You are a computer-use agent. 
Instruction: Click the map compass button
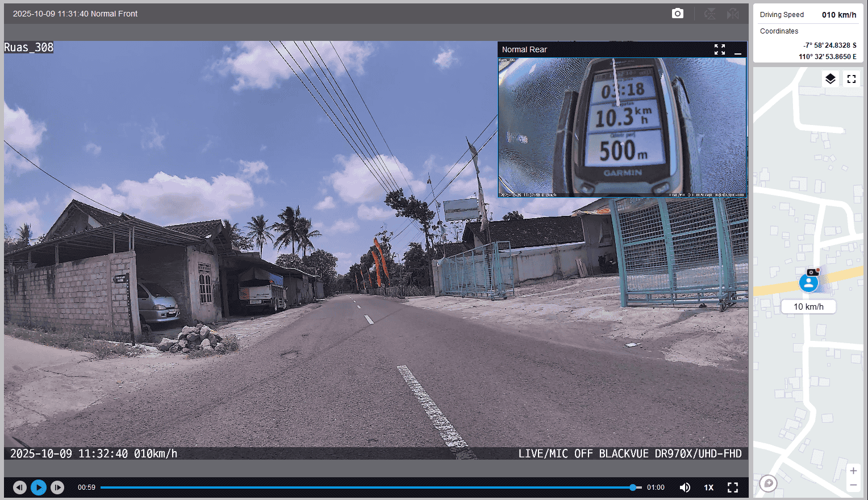tap(768, 484)
